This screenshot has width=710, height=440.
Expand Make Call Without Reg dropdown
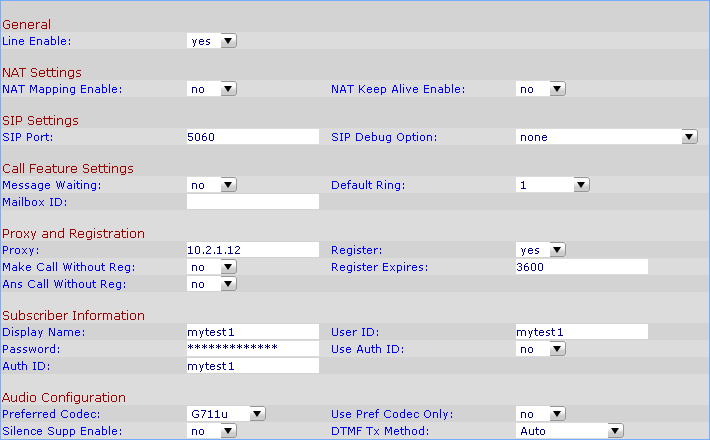(x=212, y=267)
